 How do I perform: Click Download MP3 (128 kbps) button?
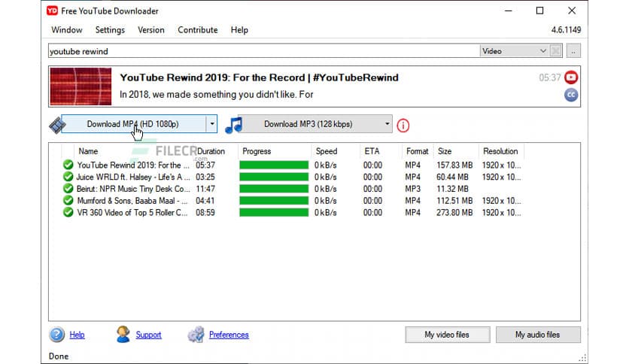click(x=308, y=124)
